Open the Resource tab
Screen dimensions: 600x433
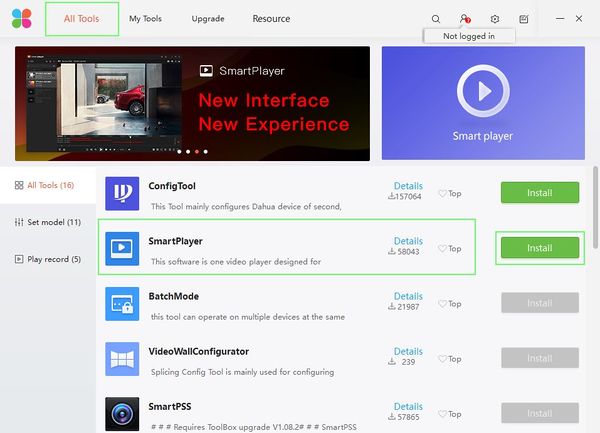click(x=271, y=19)
